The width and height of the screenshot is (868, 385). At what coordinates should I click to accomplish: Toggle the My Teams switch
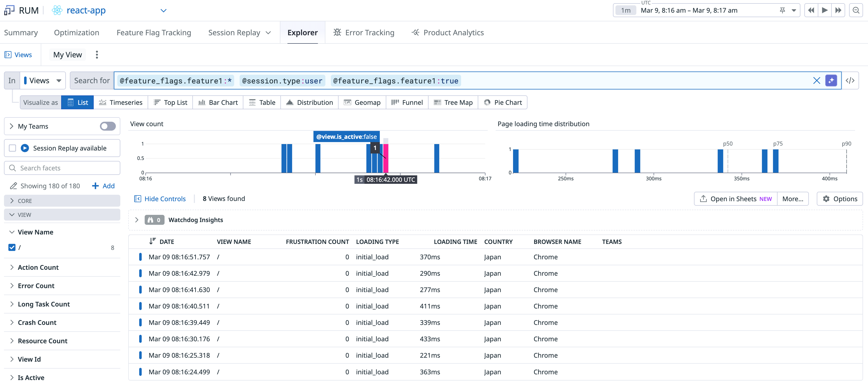[107, 126]
